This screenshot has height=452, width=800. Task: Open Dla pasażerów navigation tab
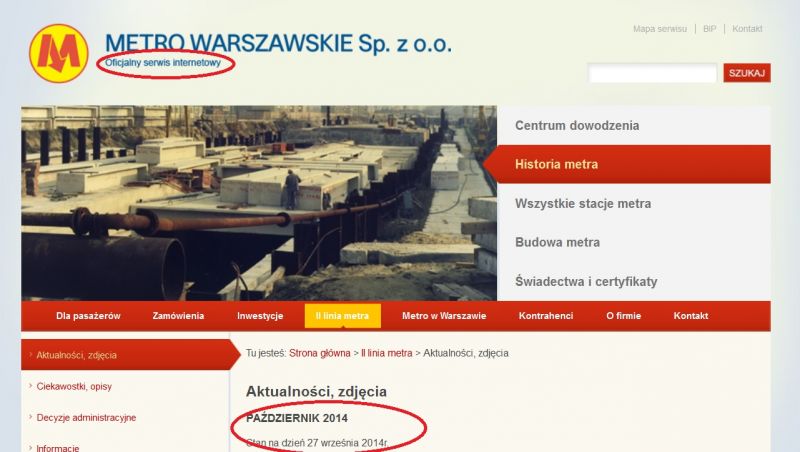click(x=88, y=316)
